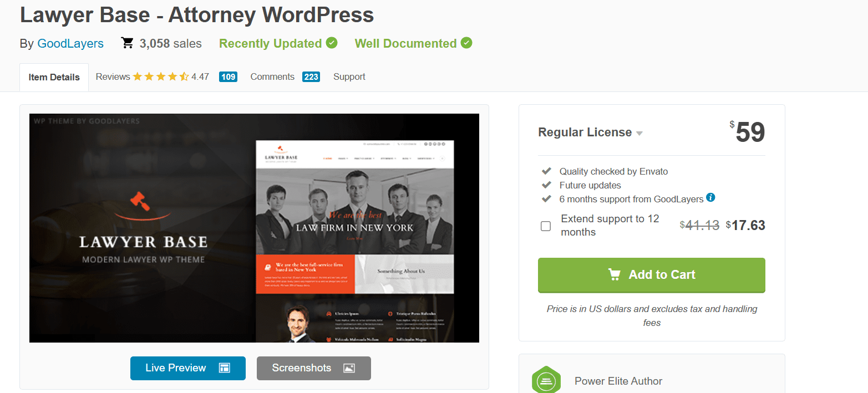Expand the Regular License dropdown arrow

click(x=639, y=133)
